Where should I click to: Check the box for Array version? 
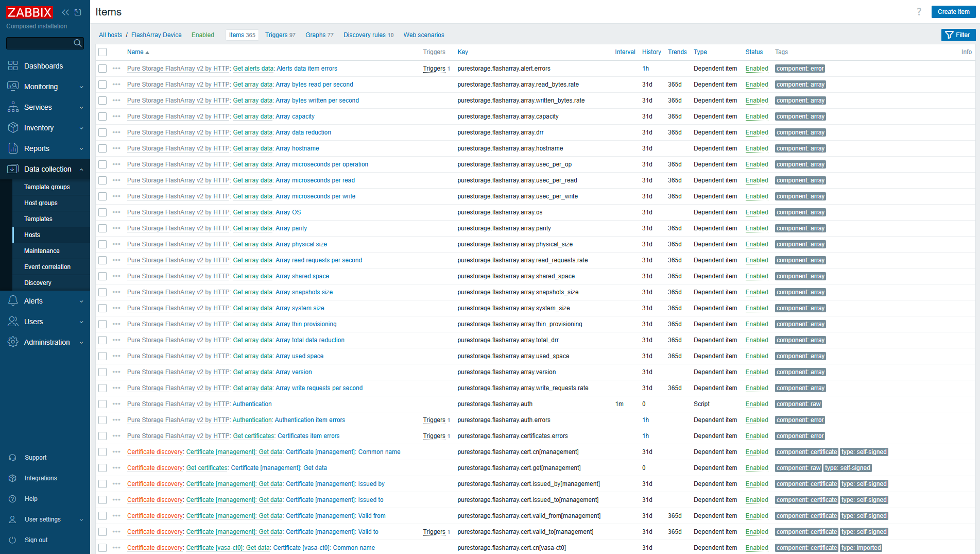(102, 372)
